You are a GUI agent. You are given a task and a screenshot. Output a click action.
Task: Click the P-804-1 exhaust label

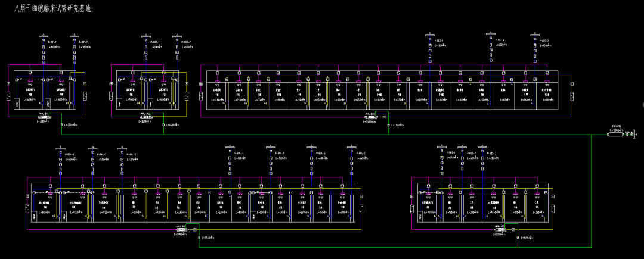tap(70, 154)
